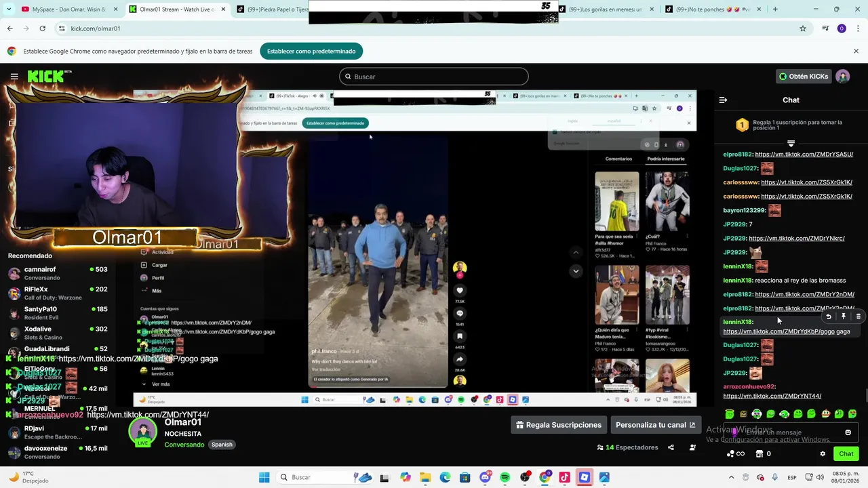This screenshot has height=488, width=868.
Task: Click Personaliza tu canal button
Action: (655, 425)
